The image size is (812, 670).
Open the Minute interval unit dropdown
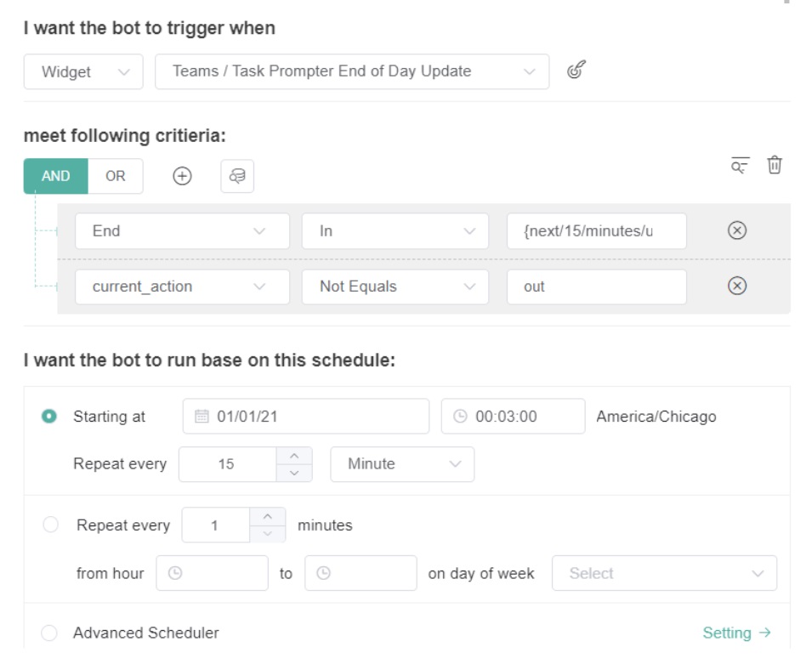[401, 463]
